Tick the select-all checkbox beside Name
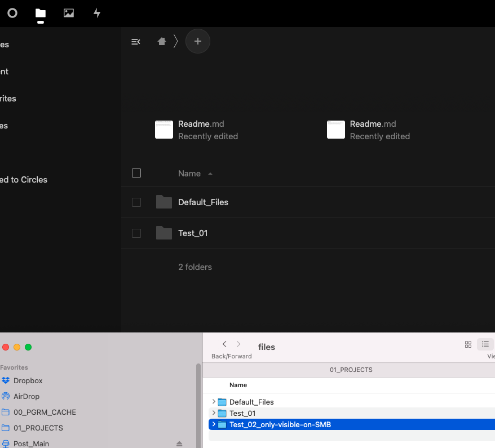Image resolution: width=495 pixels, height=448 pixels. click(x=136, y=173)
